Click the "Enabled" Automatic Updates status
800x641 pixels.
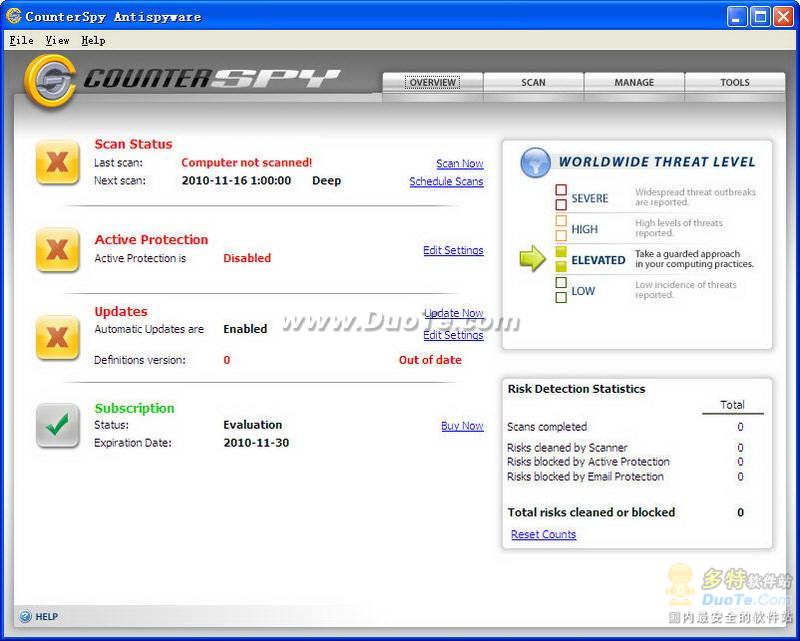click(245, 329)
